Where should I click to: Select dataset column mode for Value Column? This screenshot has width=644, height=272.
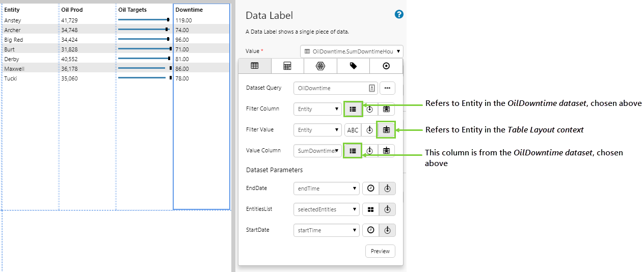353,151
